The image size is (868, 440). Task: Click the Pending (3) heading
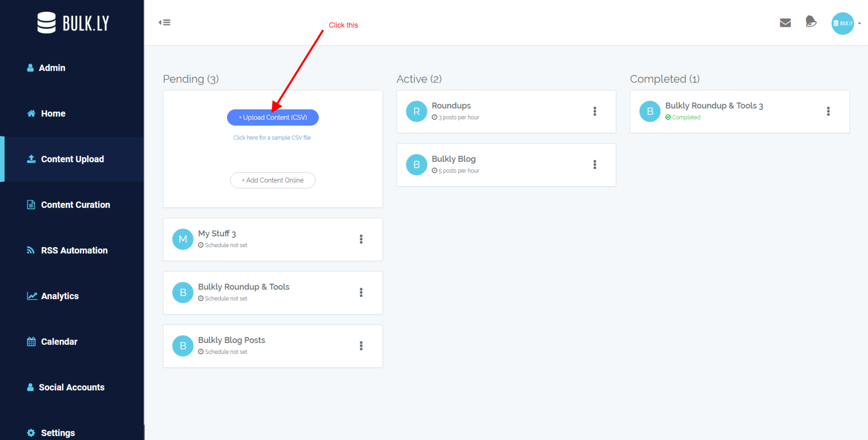point(191,79)
